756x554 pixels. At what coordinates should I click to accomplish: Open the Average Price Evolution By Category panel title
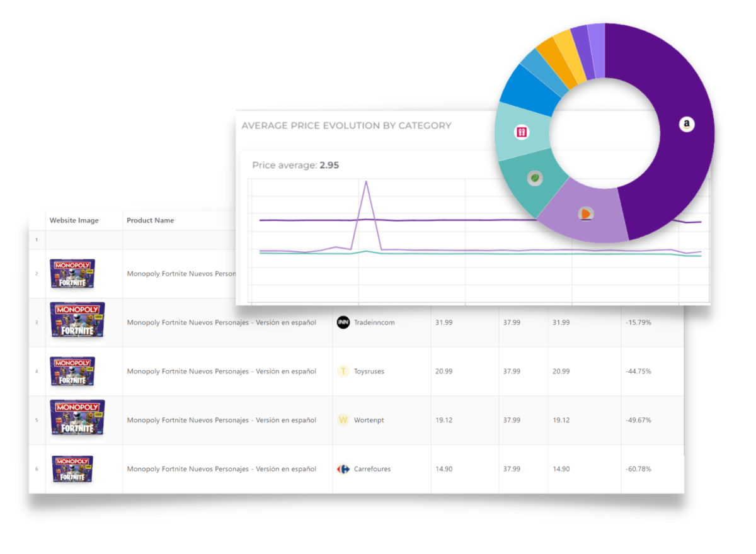[x=346, y=125]
